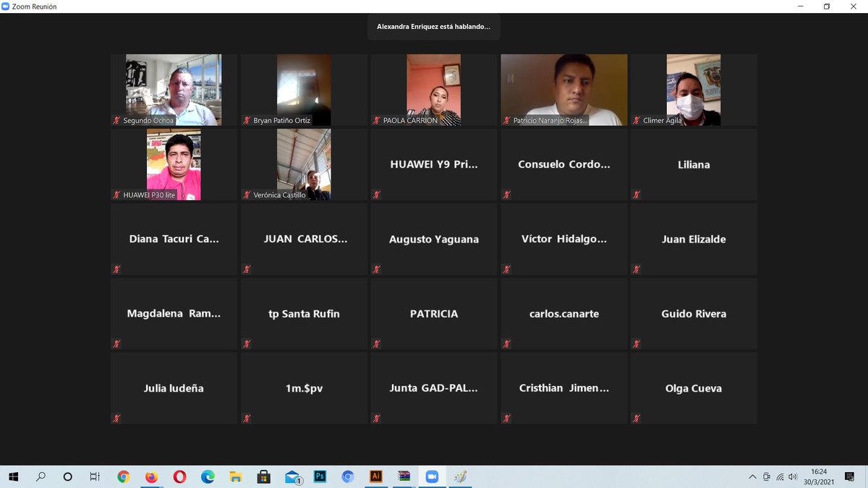Click the muted mic icon on Magdalena Ram tile

point(117,343)
